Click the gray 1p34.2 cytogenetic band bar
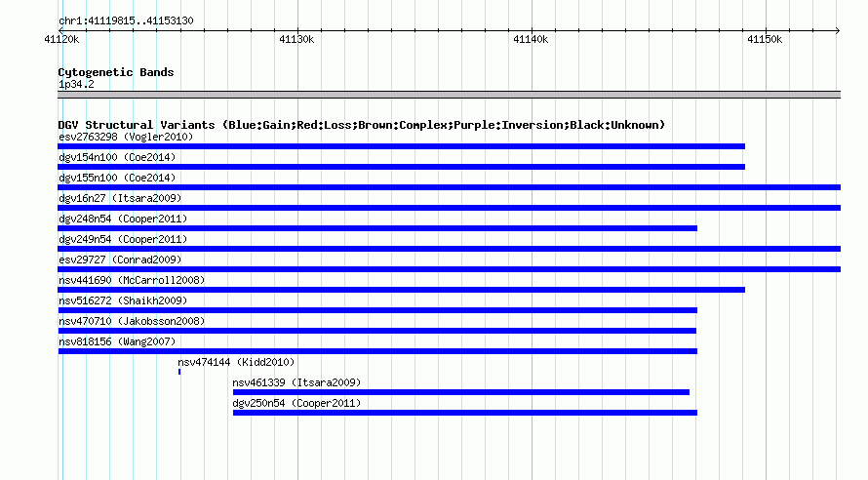The height and width of the screenshot is (480, 868). tap(449, 95)
